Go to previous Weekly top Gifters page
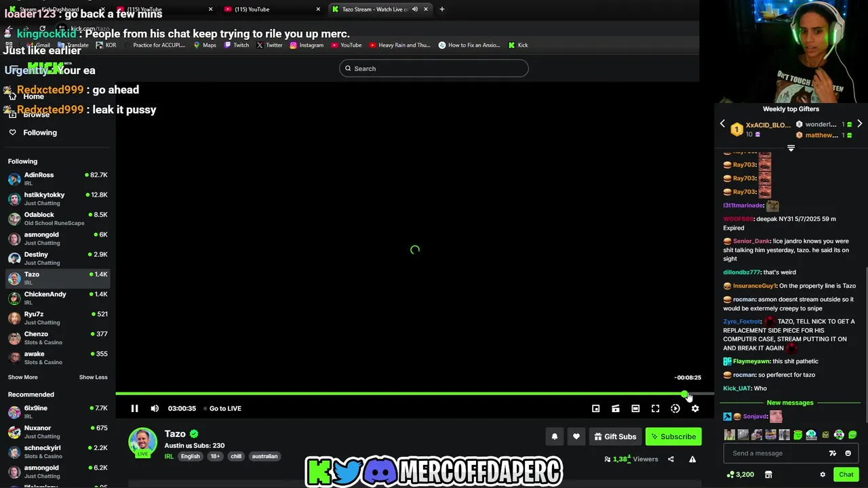Screen dimensions: 868x488 click(x=722, y=124)
